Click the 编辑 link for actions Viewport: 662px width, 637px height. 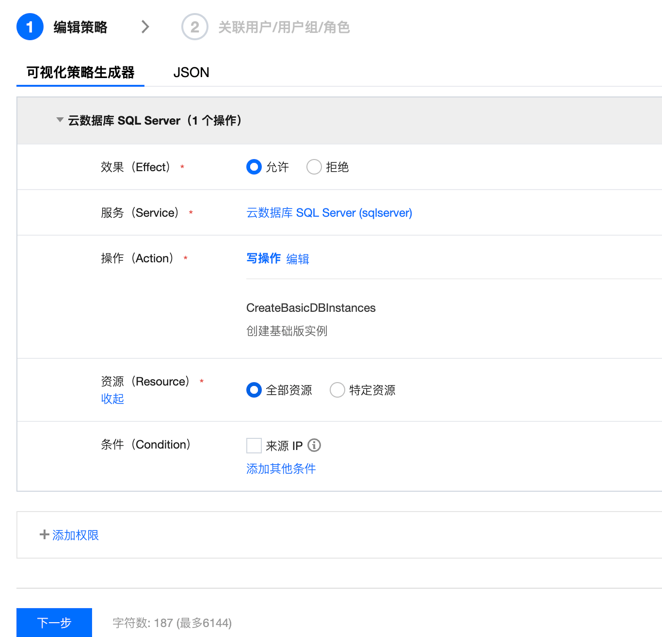(x=298, y=259)
